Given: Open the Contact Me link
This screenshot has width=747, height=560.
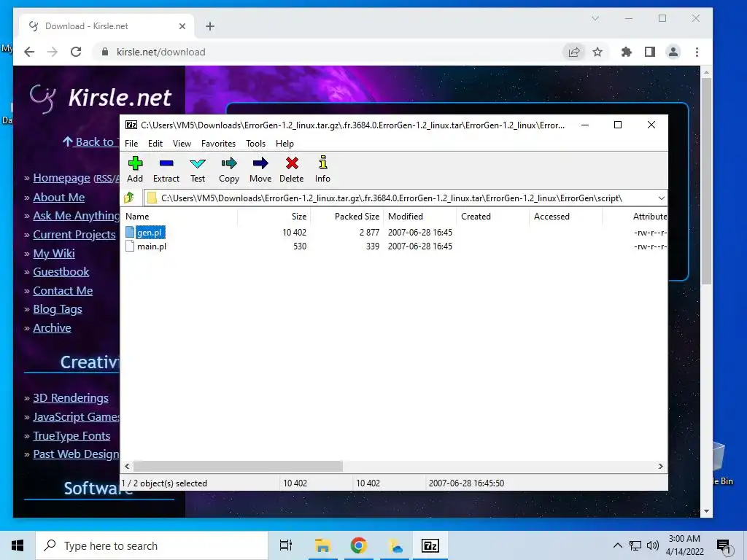Looking at the screenshot, I should click(x=63, y=291).
